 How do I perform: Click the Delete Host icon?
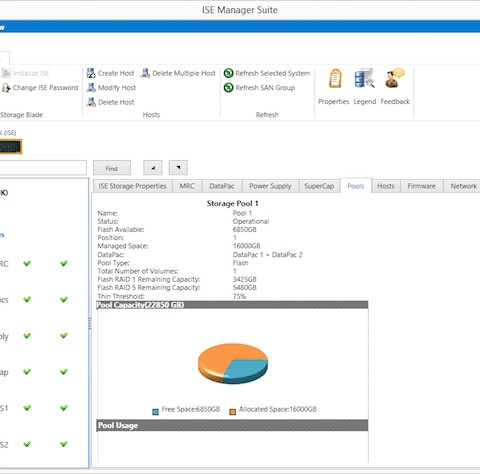click(91, 102)
